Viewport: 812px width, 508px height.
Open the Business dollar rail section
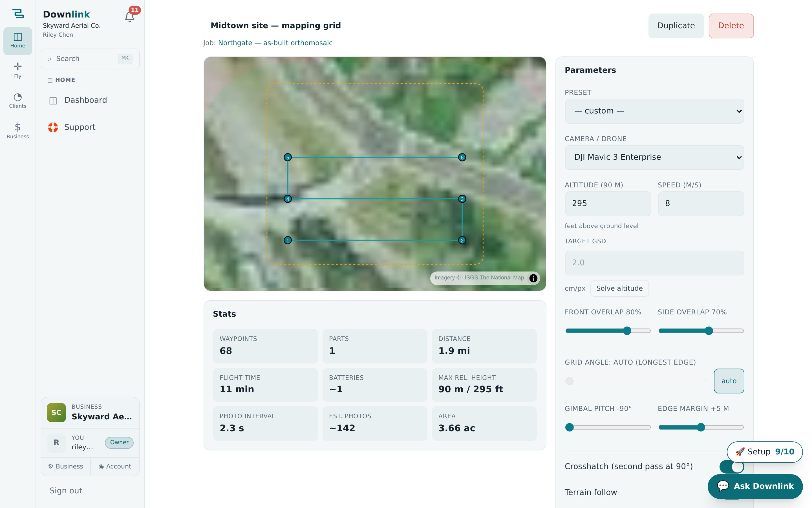coord(18,131)
